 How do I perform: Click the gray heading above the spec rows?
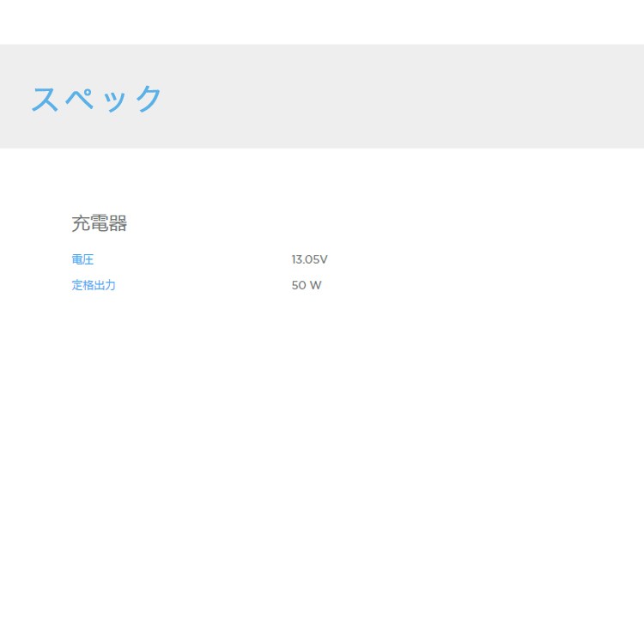click(99, 224)
